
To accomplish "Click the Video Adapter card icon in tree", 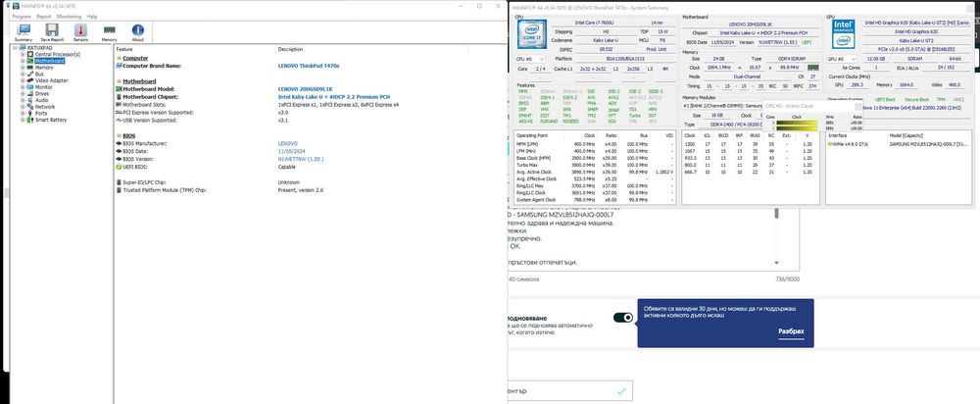I will point(30,80).
